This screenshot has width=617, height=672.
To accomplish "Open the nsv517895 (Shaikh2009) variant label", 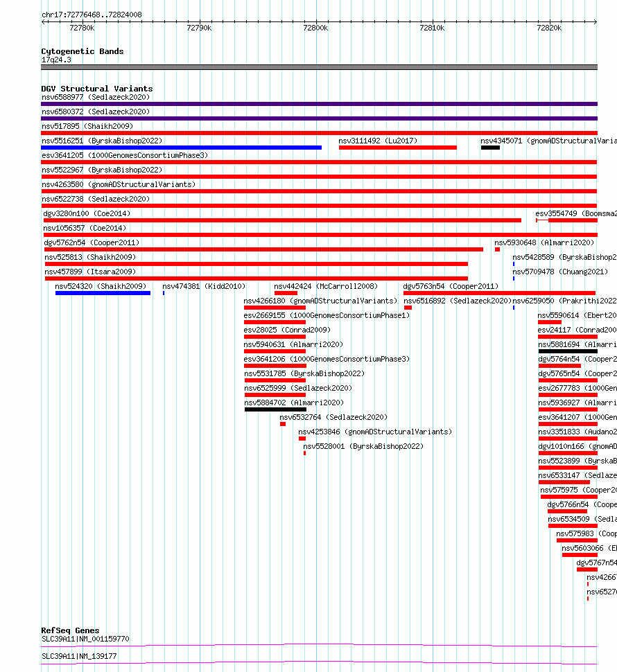I will tap(87, 126).
